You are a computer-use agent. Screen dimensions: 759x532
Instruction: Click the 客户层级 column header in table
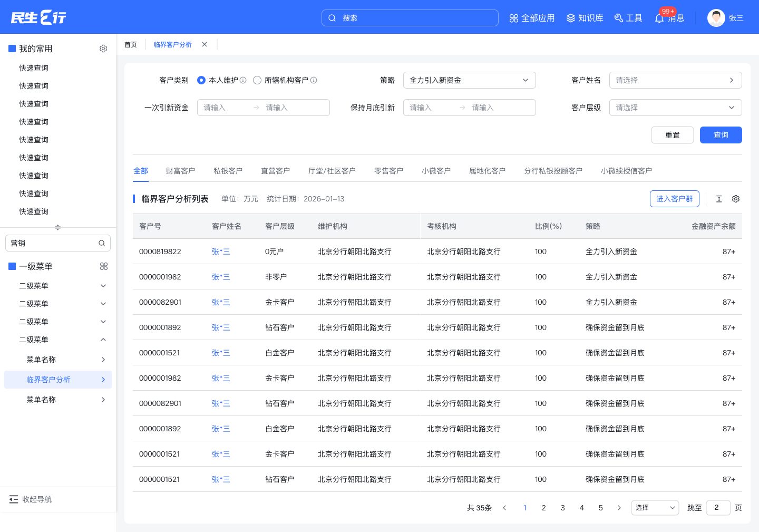279,226
